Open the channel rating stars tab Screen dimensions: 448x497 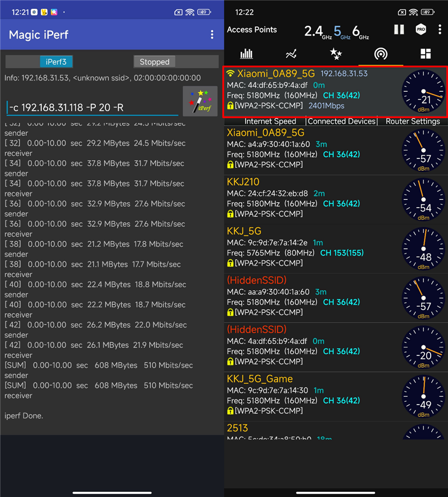(x=336, y=54)
